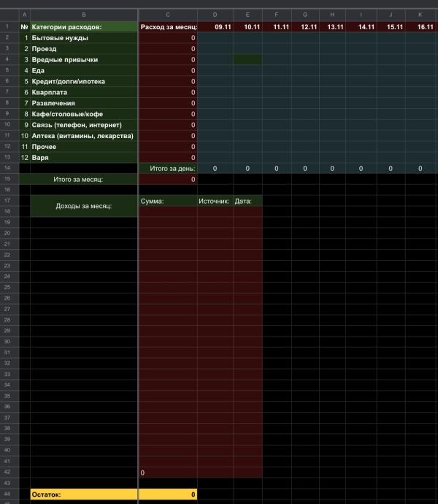Click the row 44 header number
The height and width of the screenshot is (504, 438).
coord(7,495)
